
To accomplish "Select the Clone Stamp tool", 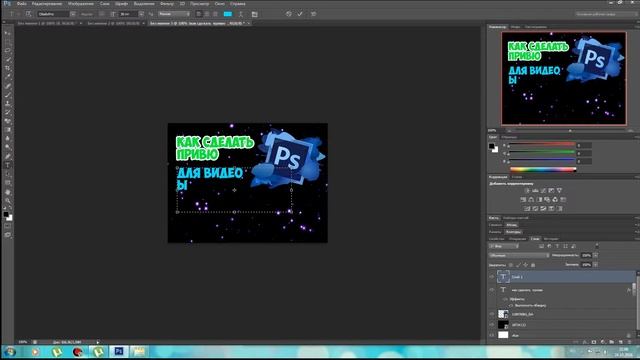I will [8, 103].
